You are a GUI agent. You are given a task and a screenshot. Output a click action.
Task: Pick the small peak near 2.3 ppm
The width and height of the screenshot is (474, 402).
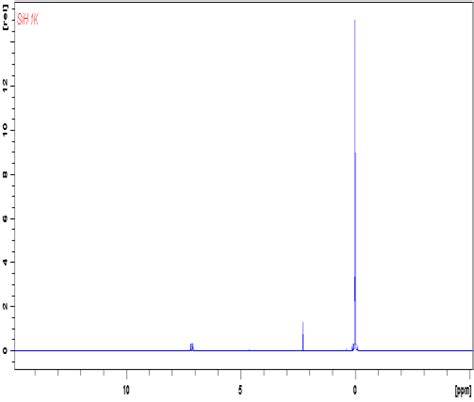coord(303,336)
